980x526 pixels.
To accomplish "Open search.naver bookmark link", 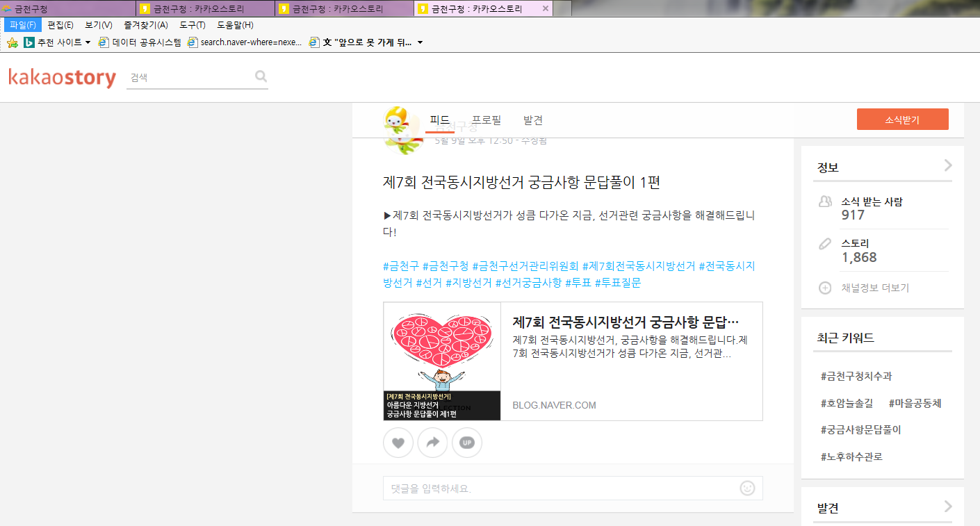I will coord(245,42).
